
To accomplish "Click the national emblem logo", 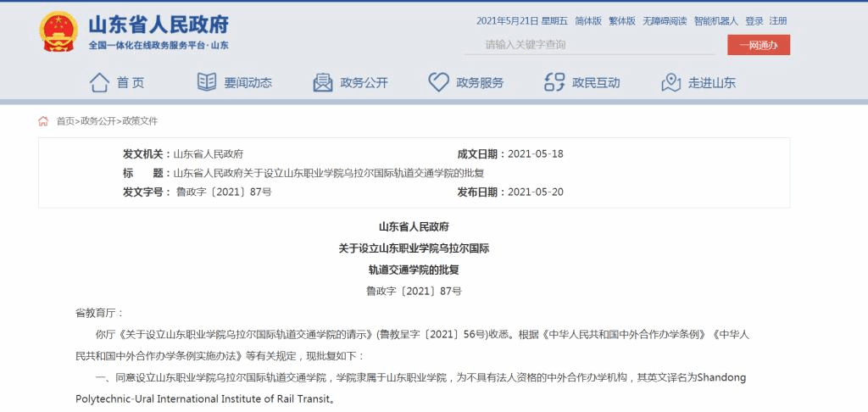I will point(58,32).
